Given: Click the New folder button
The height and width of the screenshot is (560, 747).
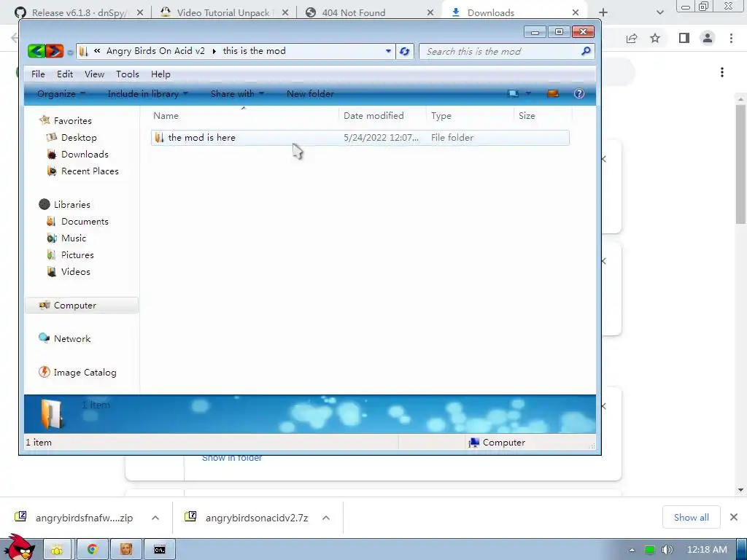Looking at the screenshot, I should coord(310,94).
